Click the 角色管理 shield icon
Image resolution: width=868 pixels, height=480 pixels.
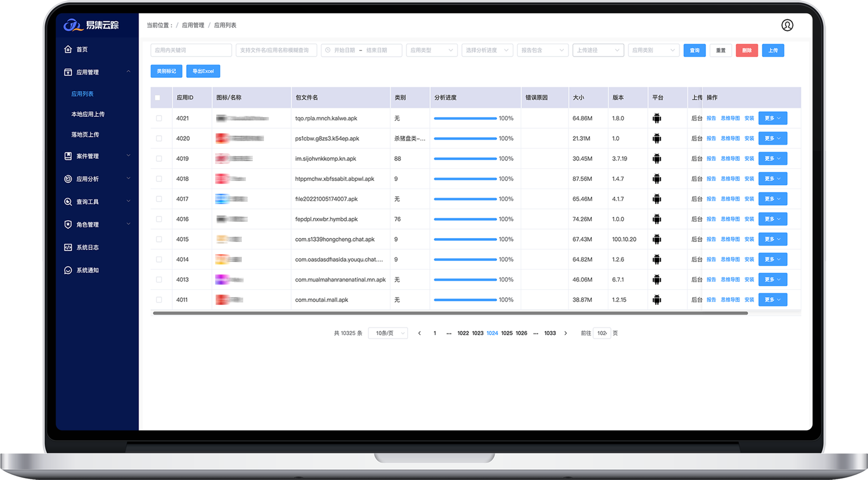click(68, 224)
